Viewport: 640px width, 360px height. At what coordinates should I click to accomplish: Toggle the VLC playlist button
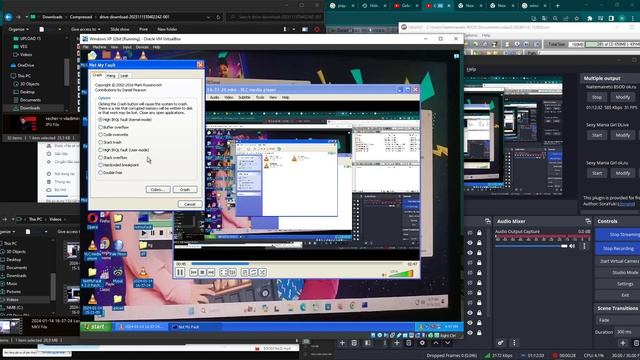(245, 272)
